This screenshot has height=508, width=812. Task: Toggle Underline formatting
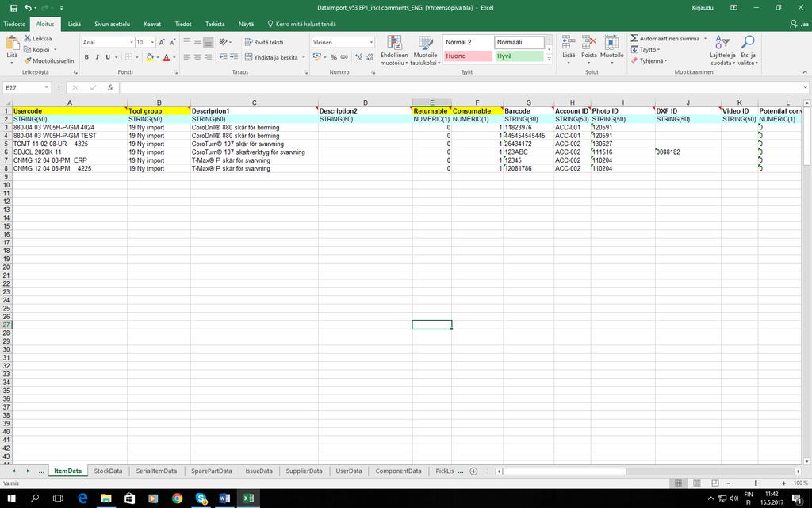tap(108, 57)
